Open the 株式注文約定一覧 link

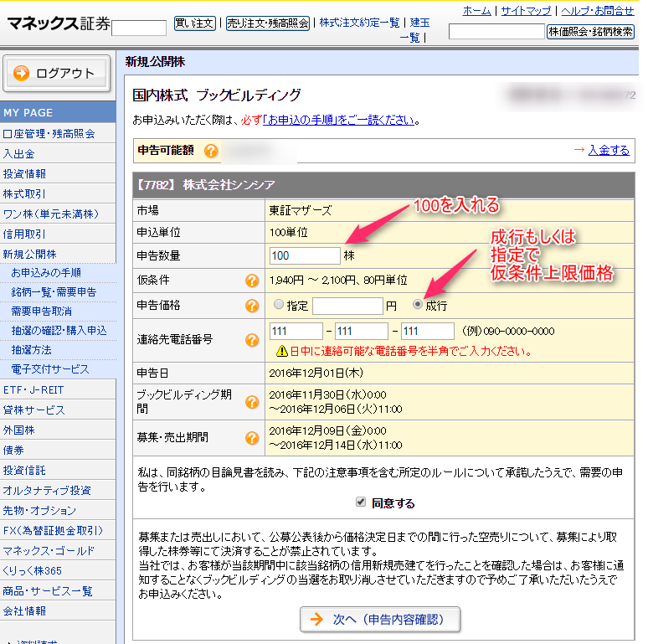359,23
